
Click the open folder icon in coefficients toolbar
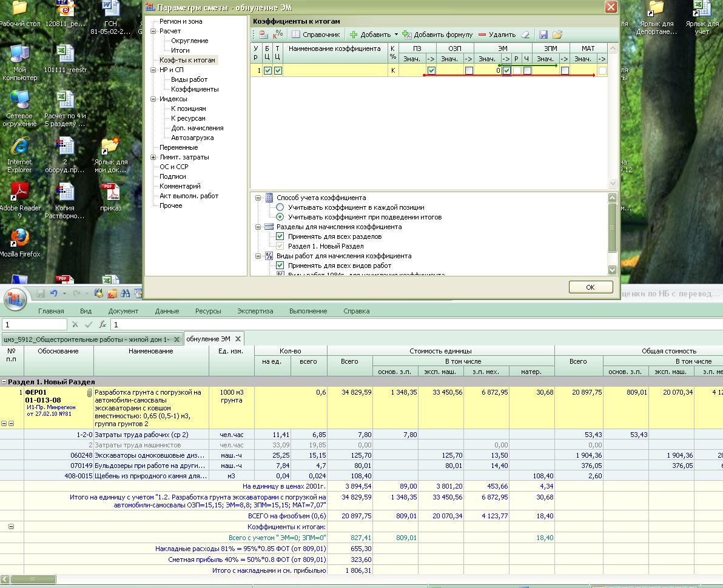pyautogui.click(x=557, y=35)
